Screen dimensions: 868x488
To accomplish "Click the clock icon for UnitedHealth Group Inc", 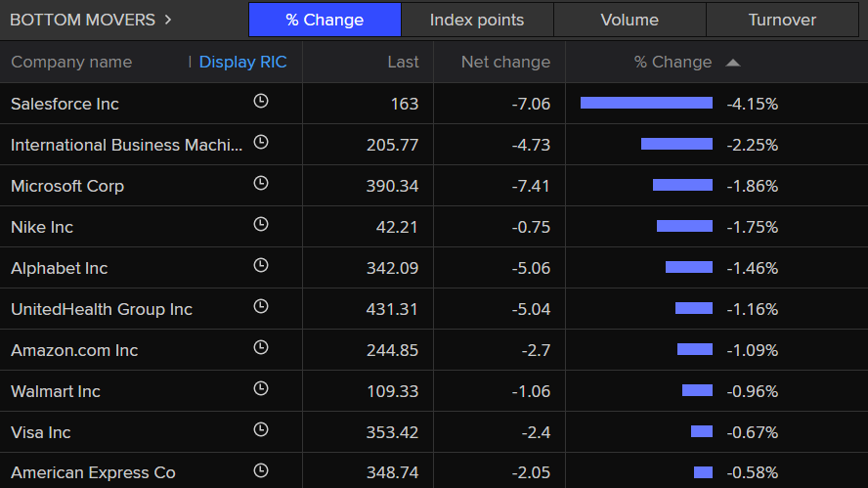I will point(261,306).
